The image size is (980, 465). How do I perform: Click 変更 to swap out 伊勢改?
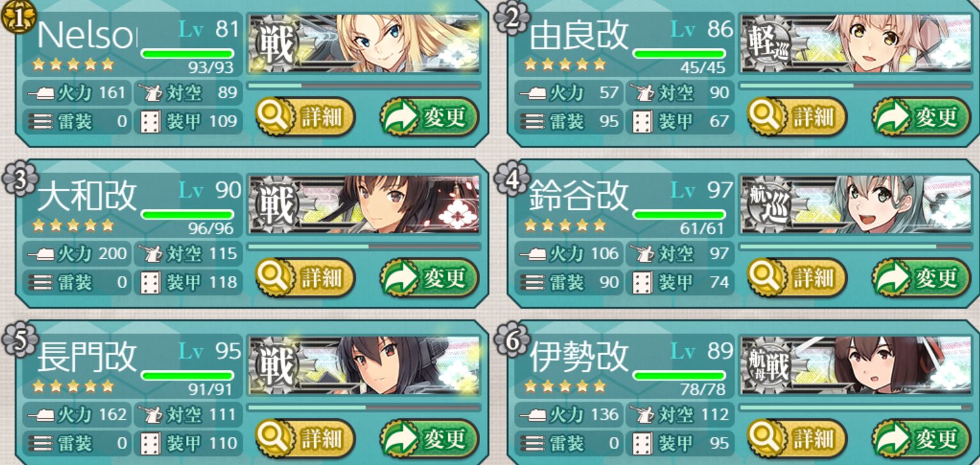coord(922,439)
